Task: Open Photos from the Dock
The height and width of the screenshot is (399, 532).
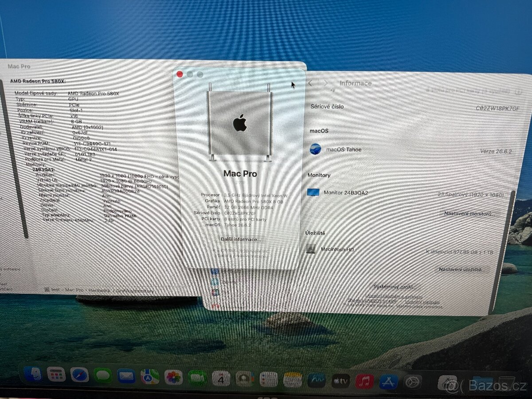Action: click(x=174, y=377)
